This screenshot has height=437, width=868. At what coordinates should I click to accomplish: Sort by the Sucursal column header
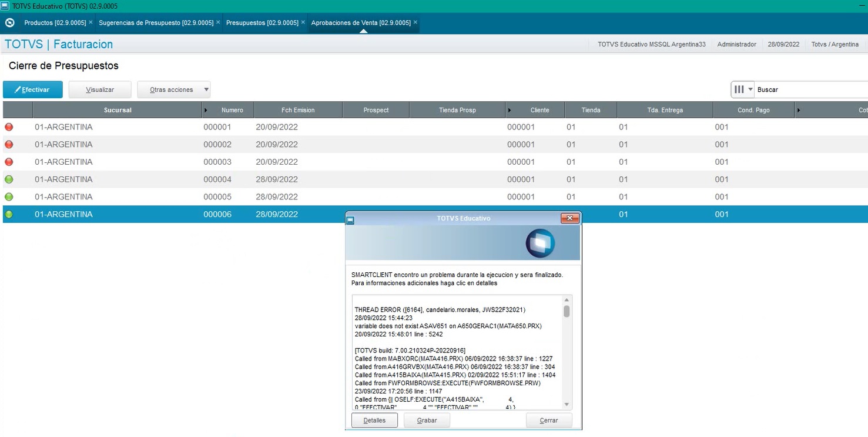(118, 110)
